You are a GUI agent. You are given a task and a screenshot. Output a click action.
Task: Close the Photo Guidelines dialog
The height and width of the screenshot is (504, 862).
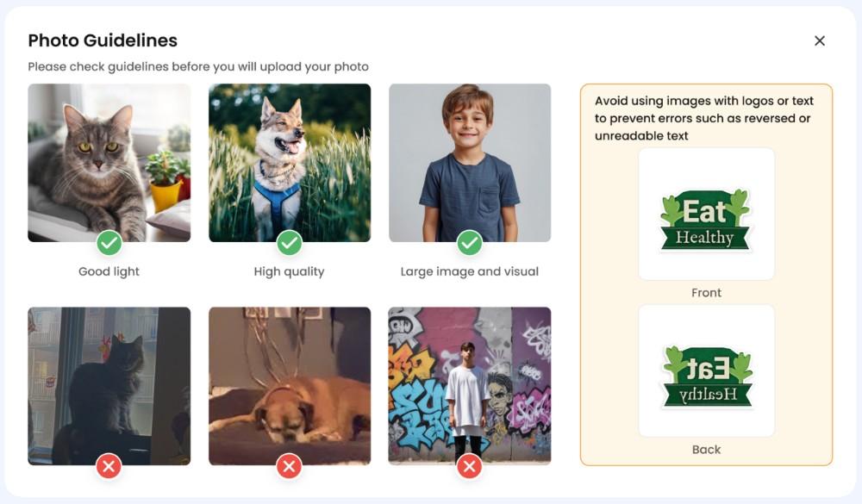coord(820,40)
